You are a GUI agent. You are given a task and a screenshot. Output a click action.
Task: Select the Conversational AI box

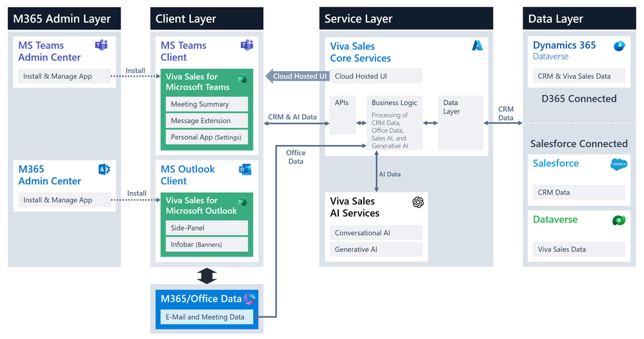click(x=376, y=233)
